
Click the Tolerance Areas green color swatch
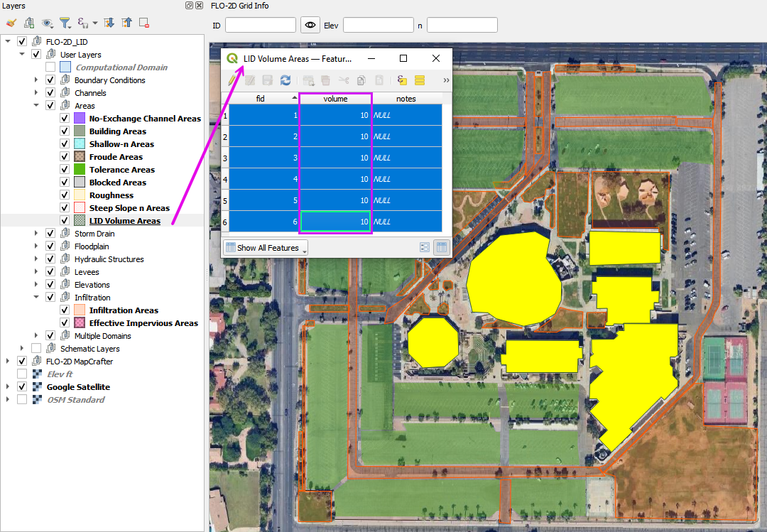[80, 170]
